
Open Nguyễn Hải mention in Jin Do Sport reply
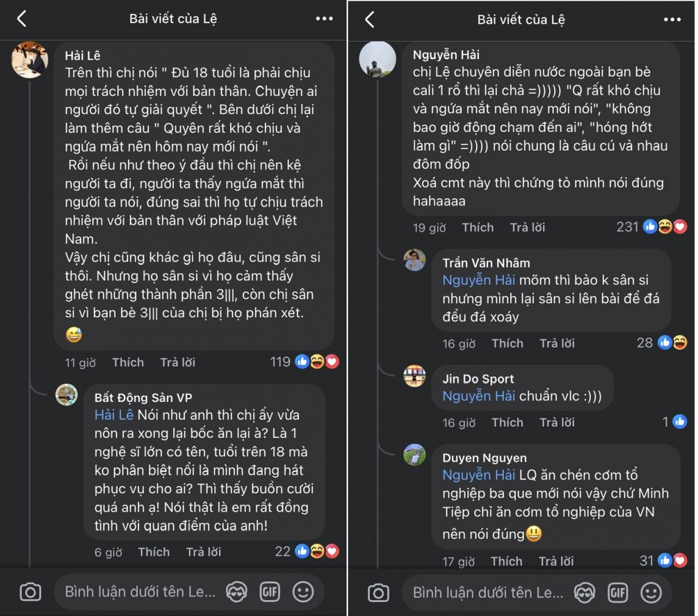(x=479, y=396)
